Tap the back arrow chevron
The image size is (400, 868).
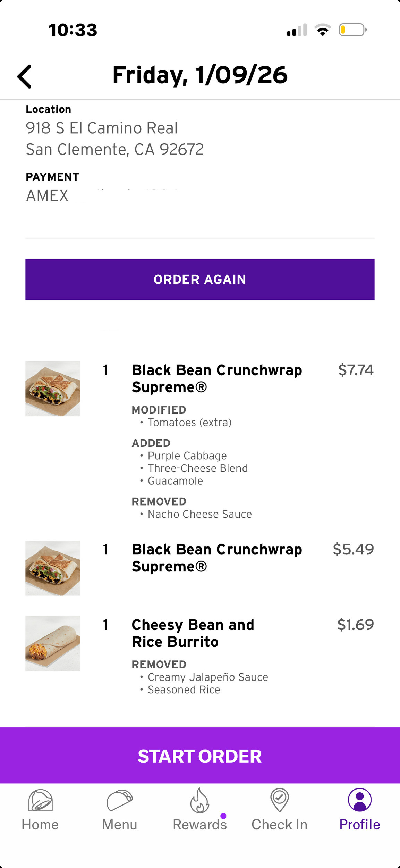click(25, 76)
